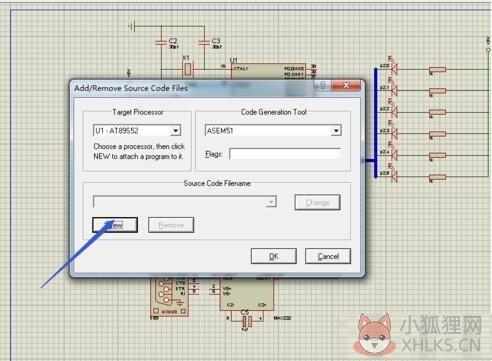Dismiss the dialog with Cancel
Image resolution: width=492 pixels, height=361 pixels.
click(328, 256)
